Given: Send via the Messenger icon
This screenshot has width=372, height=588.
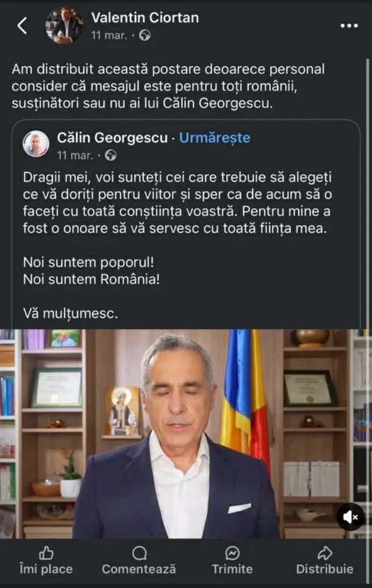Looking at the screenshot, I should [x=232, y=553].
